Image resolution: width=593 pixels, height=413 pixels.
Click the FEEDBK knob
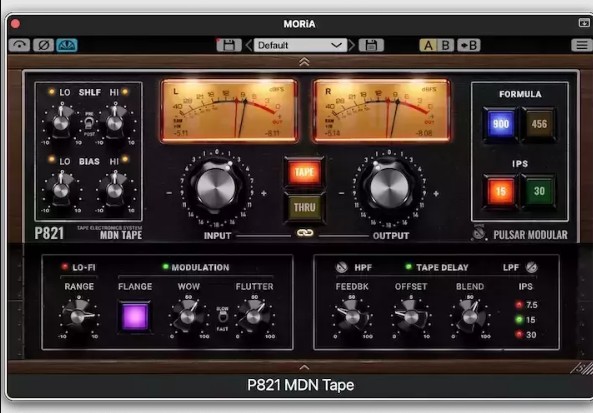coord(352,317)
